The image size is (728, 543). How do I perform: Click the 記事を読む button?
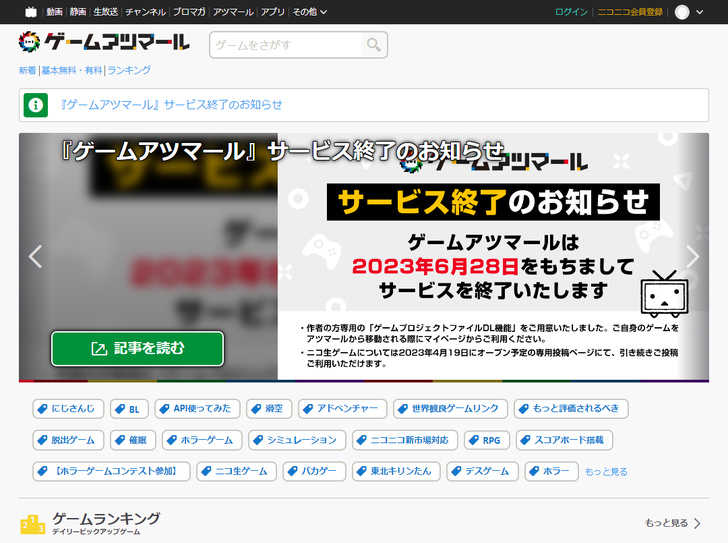pos(137,349)
